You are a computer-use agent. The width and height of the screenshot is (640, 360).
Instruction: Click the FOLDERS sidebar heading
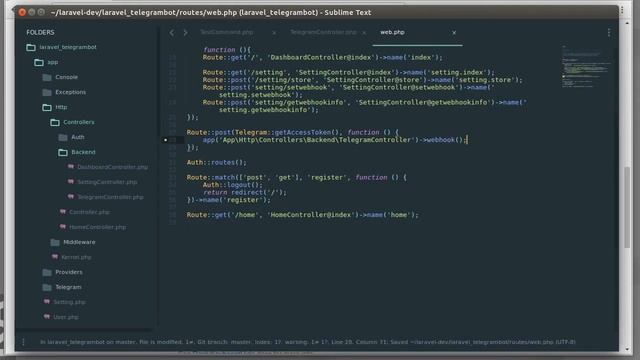click(x=40, y=32)
